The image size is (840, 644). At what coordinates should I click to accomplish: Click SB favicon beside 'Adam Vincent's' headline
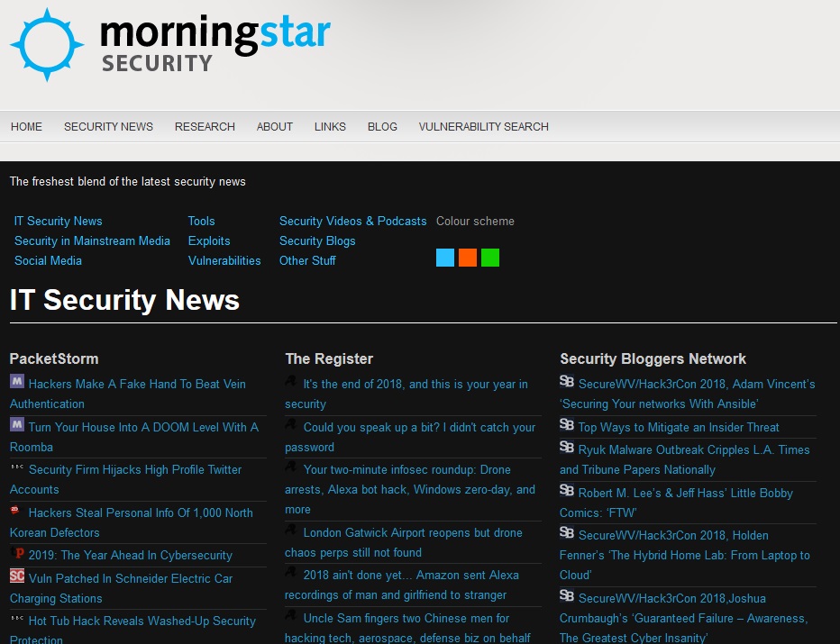pos(567,381)
